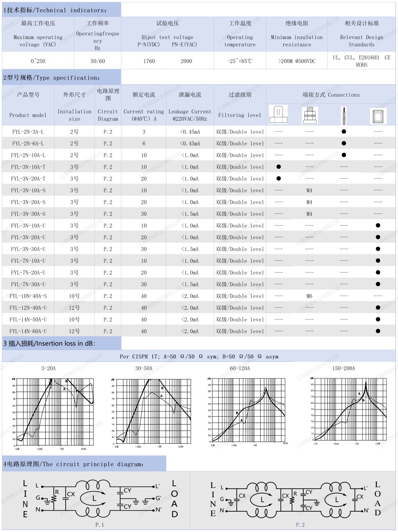Image resolution: width=398 pixels, height=532 pixels.
Task: Click the wire lead connection icon
Action: pos(344,115)
